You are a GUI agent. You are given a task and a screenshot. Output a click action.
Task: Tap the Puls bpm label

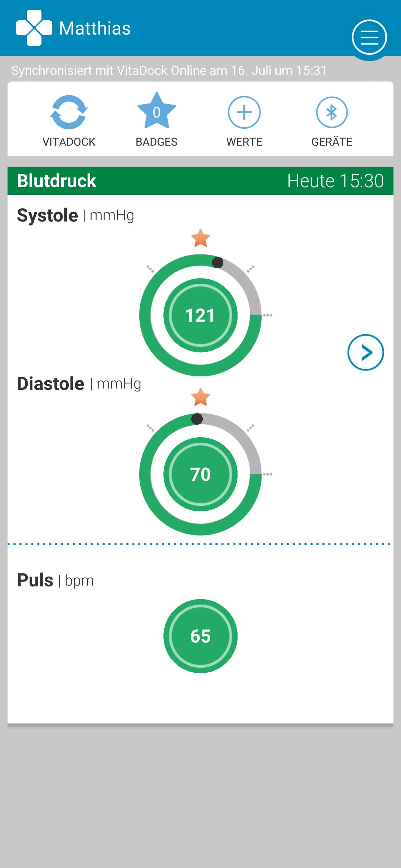tap(55, 580)
